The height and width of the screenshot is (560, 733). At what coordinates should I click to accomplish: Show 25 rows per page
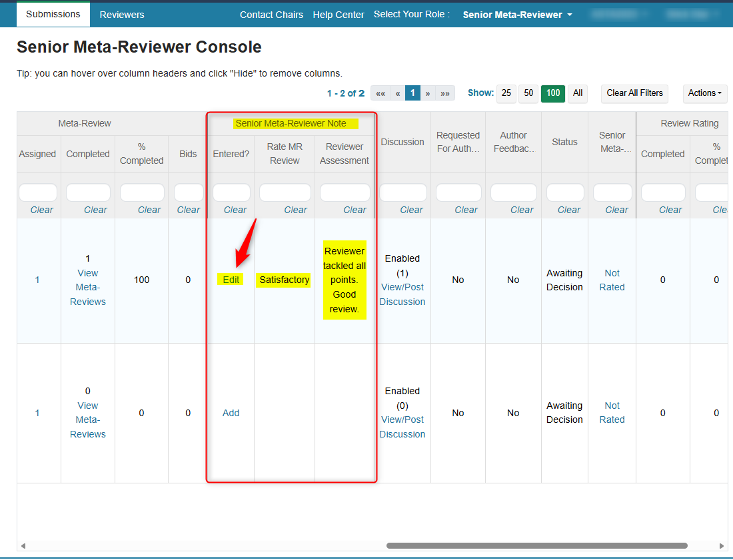coord(506,93)
